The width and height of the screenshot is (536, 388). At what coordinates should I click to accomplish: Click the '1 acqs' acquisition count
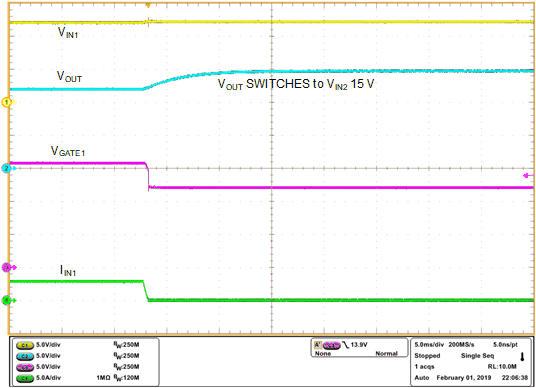coord(424,367)
